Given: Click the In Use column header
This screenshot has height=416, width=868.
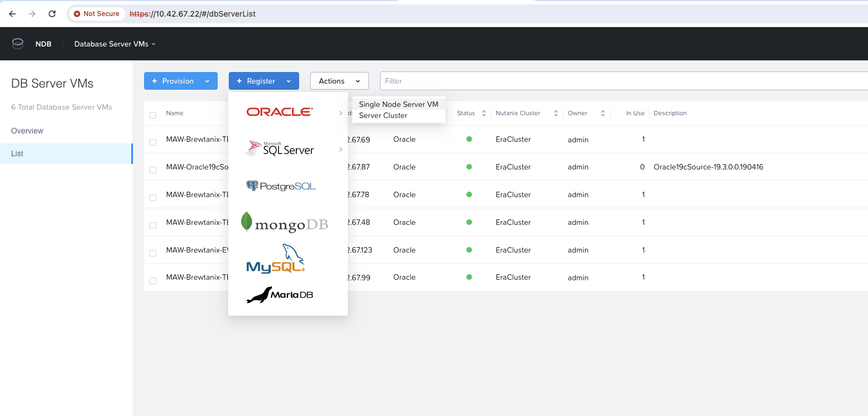Looking at the screenshot, I should 635,113.
